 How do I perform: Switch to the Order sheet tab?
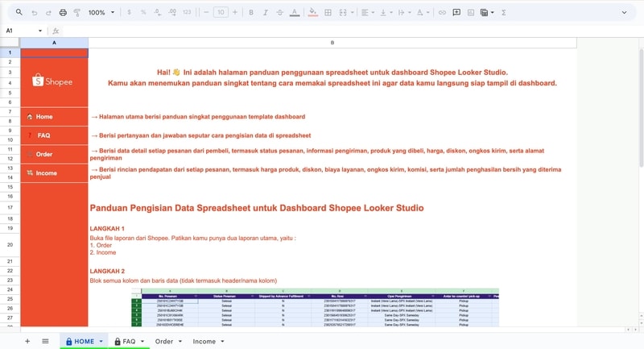pos(164,342)
